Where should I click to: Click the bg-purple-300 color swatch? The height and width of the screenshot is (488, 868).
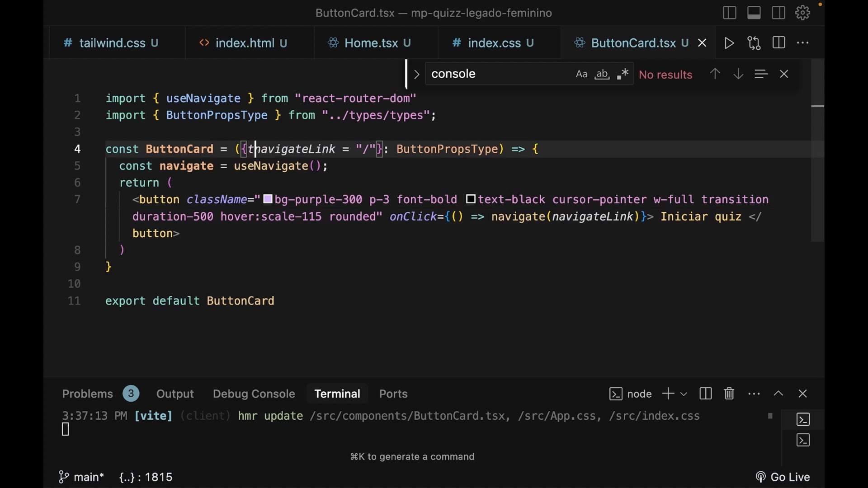point(268,199)
